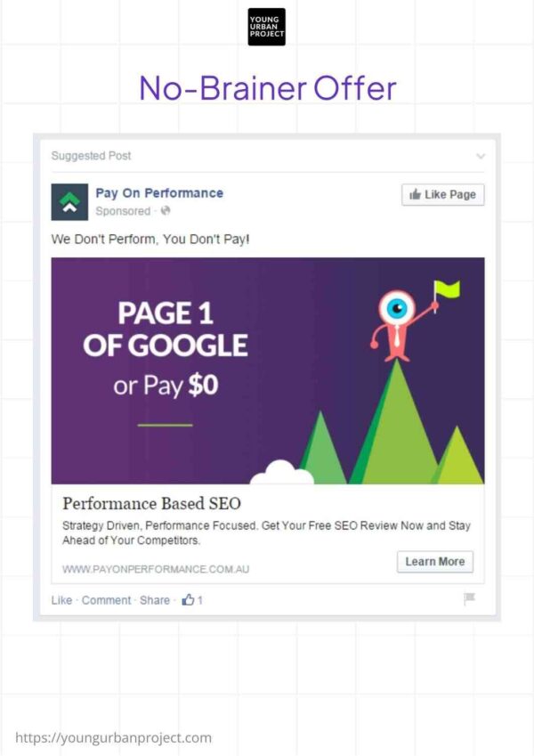Click the thumbs-up icon inside the Like Page button

pyautogui.click(x=414, y=194)
